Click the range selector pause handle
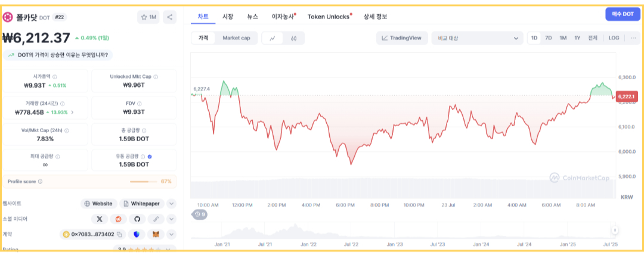 point(615,230)
